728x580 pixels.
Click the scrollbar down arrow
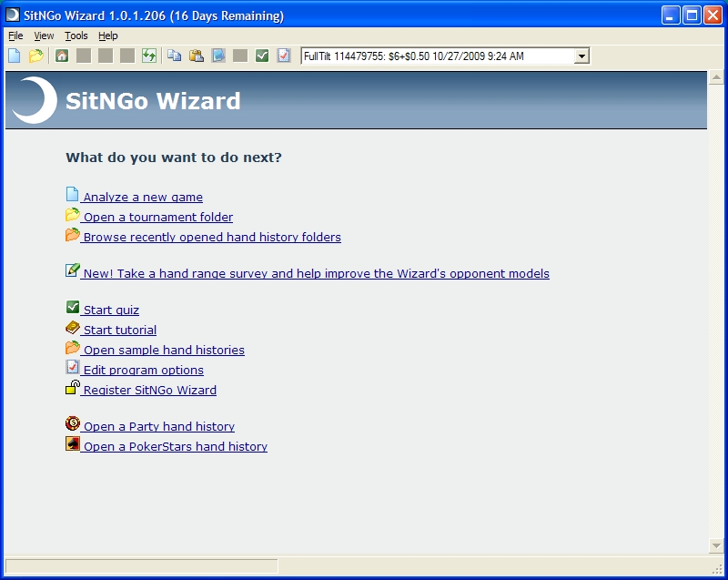coord(716,545)
